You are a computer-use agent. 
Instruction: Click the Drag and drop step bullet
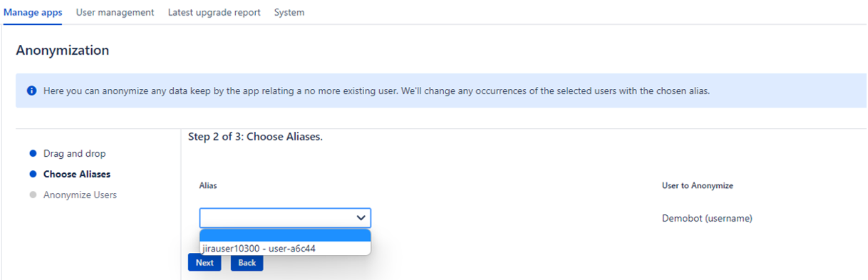33,153
